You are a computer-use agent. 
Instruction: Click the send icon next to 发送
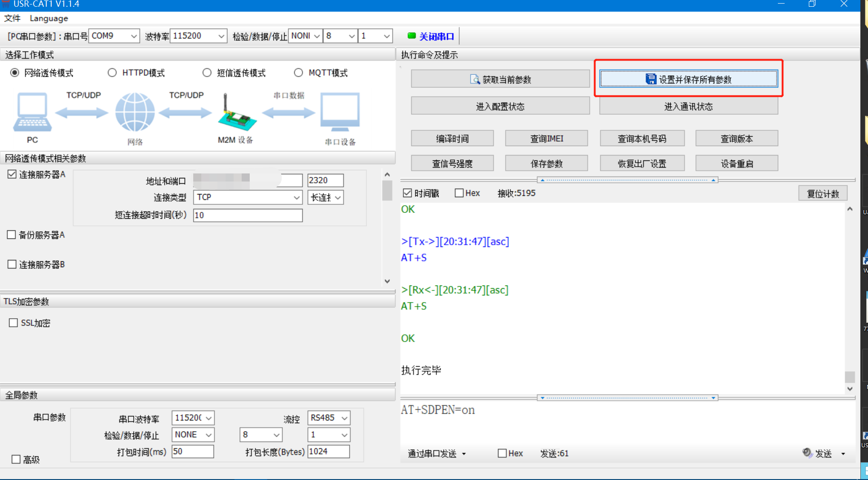click(x=807, y=453)
